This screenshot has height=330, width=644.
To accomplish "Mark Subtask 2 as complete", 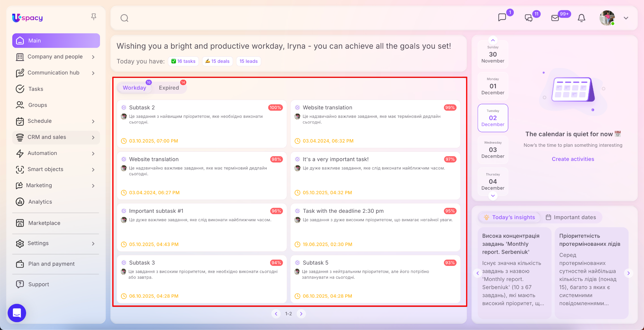I will tap(124, 107).
